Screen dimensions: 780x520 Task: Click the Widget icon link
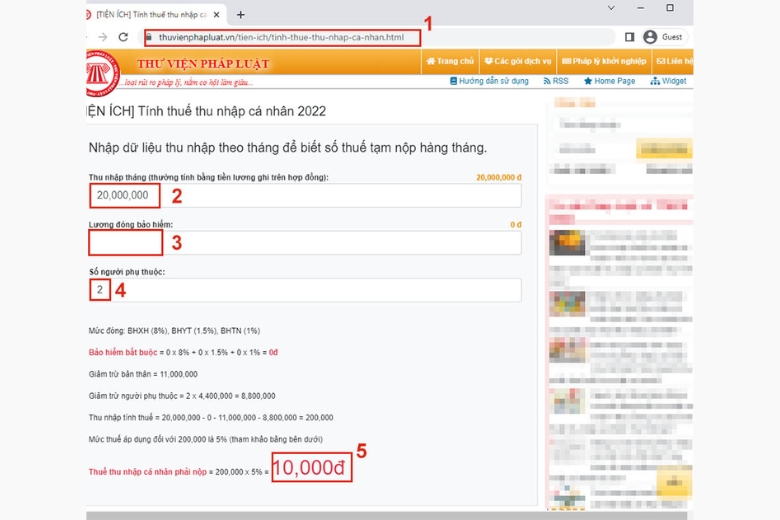[668, 81]
